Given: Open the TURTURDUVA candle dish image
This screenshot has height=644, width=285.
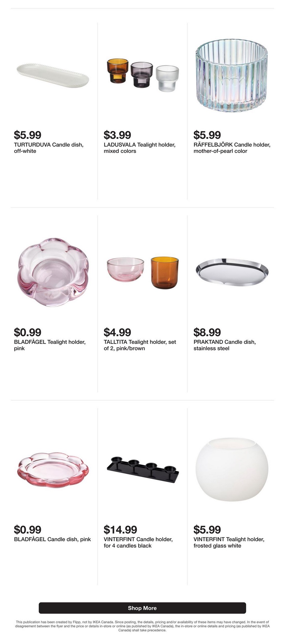Looking at the screenshot, I should (53, 75).
